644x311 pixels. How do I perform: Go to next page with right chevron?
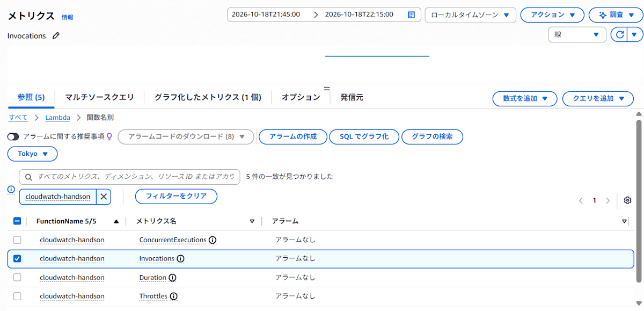coord(608,200)
